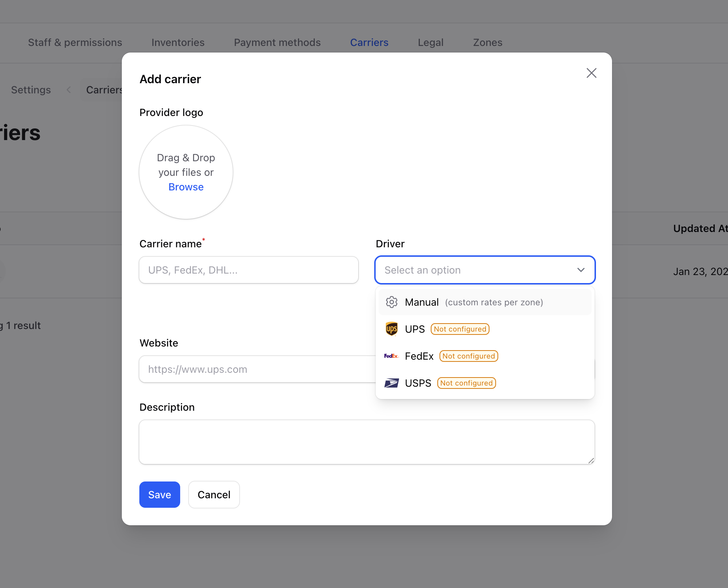728x588 pixels.
Task: Choose Manual custom rates per zone driver
Action: (x=422, y=302)
